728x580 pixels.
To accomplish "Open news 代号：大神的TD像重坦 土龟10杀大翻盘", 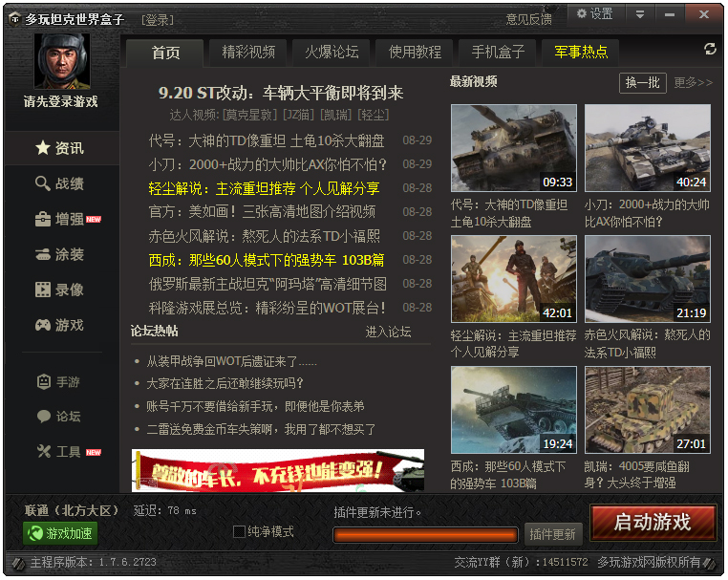I will [x=267, y=140].
